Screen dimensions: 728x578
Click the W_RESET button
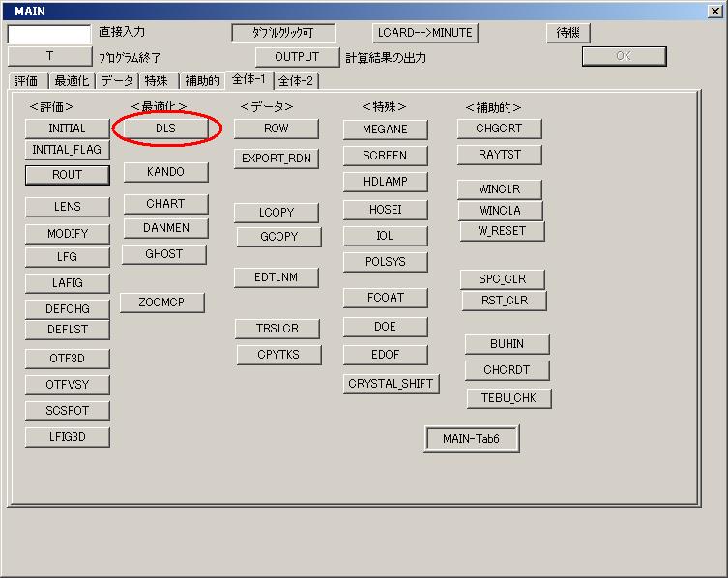(503, 231)
